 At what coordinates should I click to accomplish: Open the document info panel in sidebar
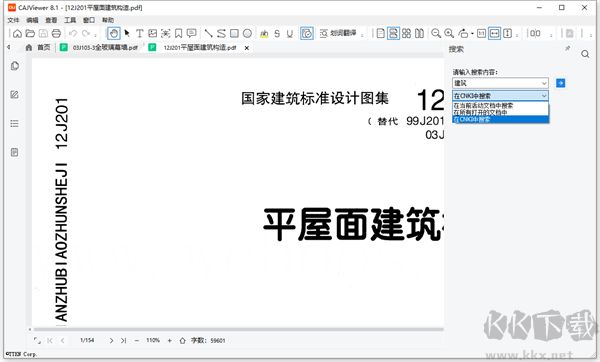coord(15,152)
